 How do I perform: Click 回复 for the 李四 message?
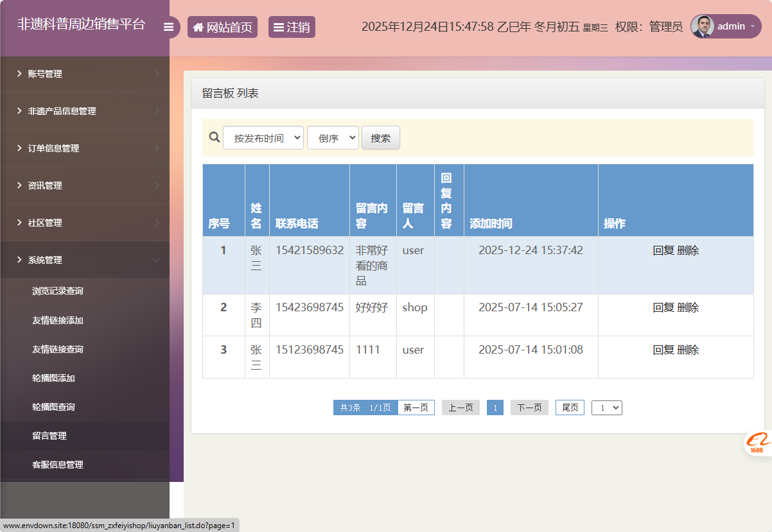click(663, 307)
